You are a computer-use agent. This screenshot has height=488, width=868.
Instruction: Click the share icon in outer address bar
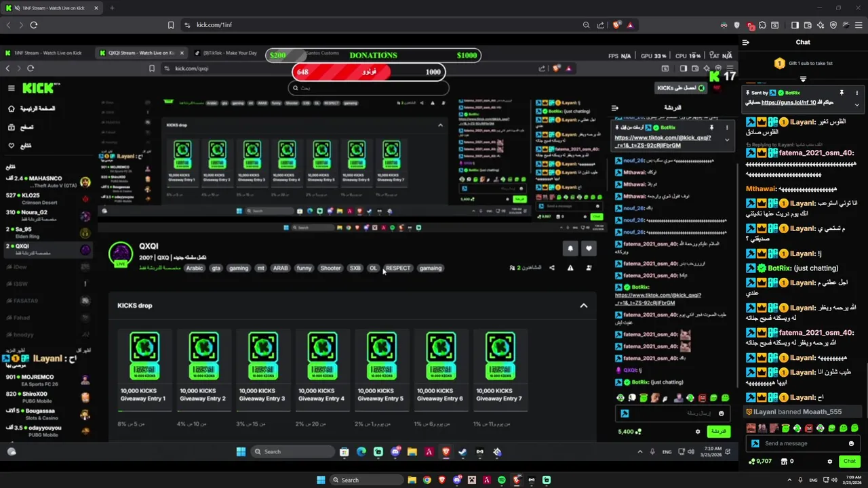tap(600, 25)
